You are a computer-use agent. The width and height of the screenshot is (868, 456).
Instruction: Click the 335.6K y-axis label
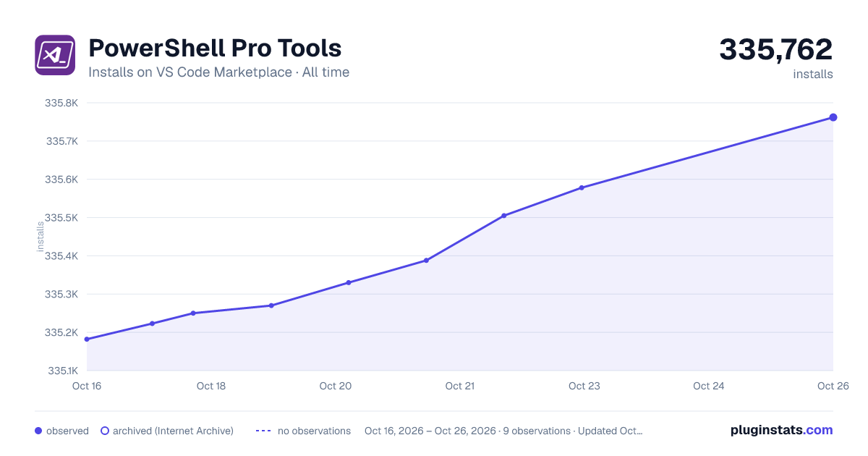pos(61,180)
